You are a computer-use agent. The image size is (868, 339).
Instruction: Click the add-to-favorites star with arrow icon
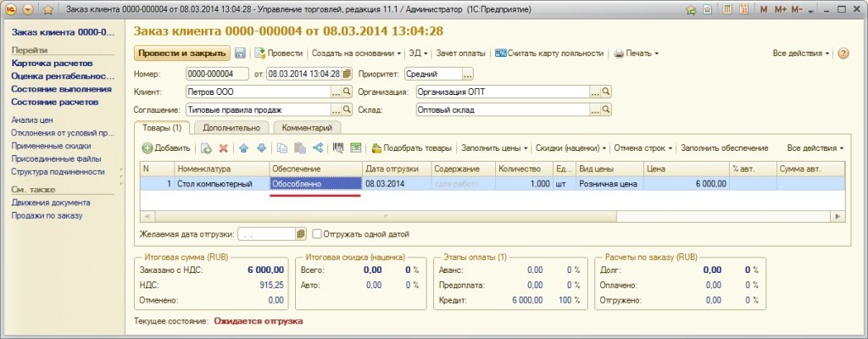pyautogui.click(x=690, y=9)
